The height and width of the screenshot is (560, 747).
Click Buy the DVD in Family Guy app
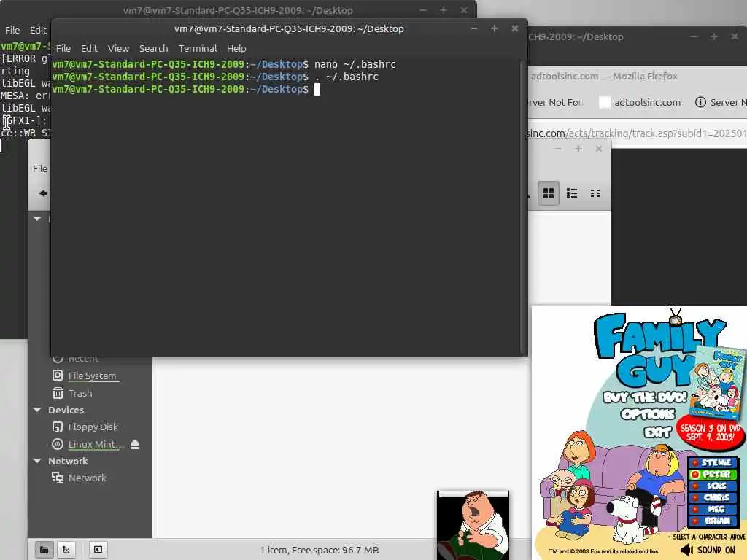(644, 397)
